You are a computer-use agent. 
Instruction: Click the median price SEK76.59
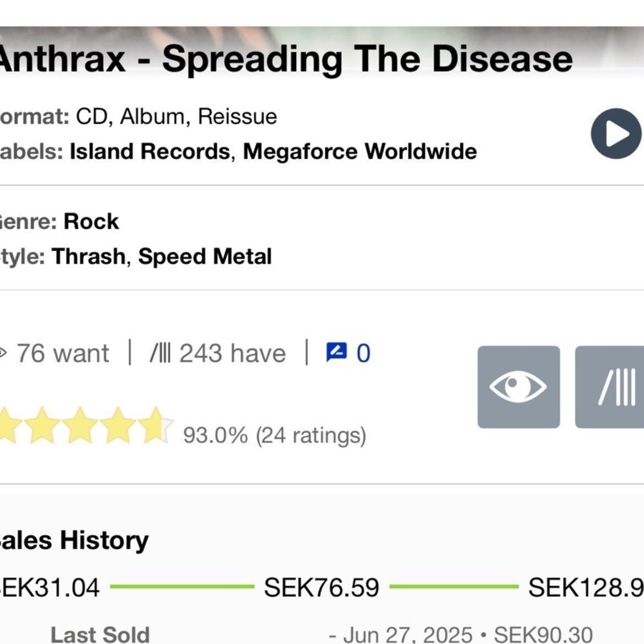[x=321, y=587]
